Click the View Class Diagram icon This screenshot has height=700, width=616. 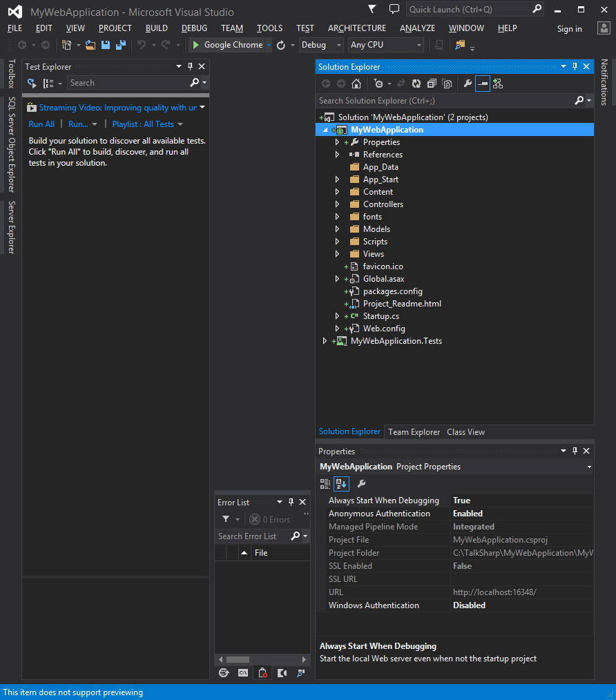tap(498, 84)
